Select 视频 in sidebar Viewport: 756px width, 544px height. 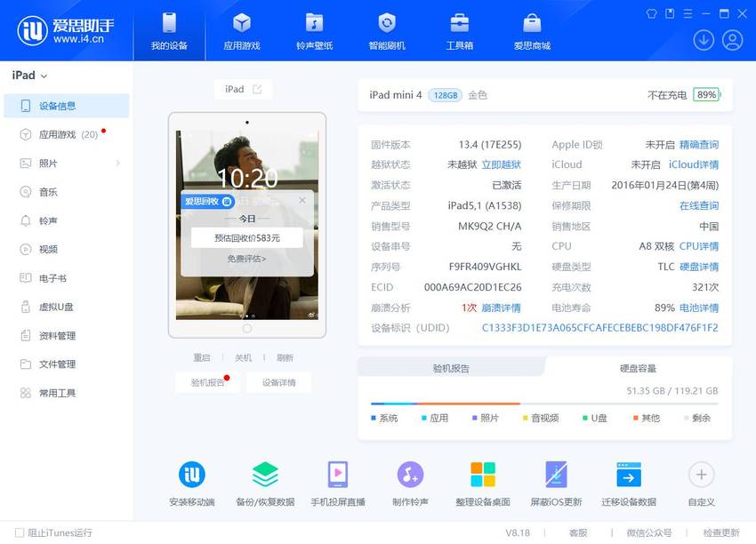(x=67, y=249)
